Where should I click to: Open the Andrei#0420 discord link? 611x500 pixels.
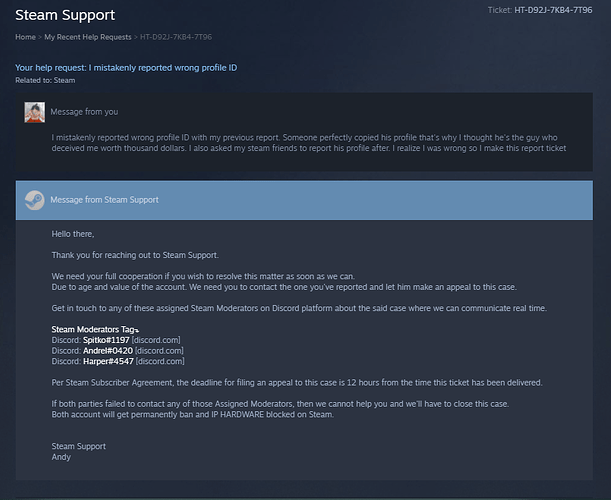[108, 350]
